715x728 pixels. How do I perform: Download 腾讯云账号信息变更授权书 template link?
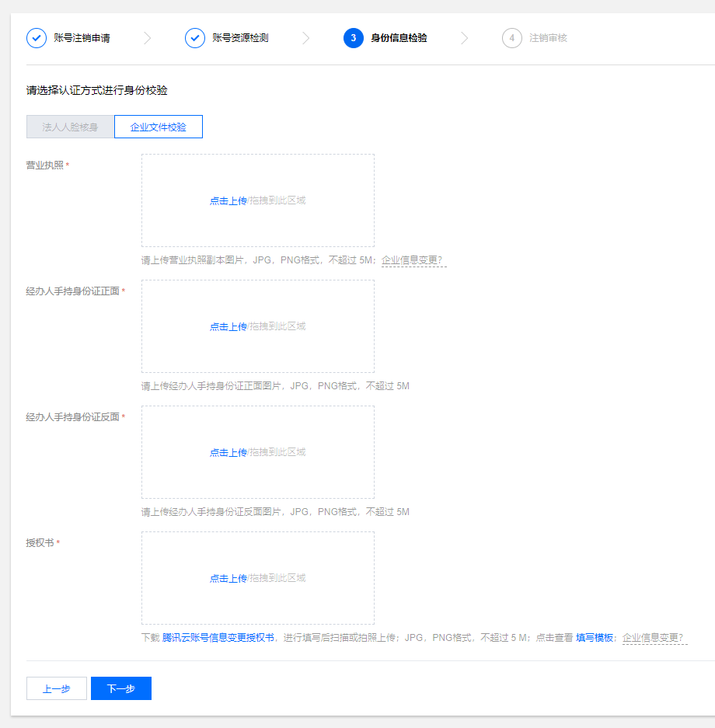click(218, 638)
